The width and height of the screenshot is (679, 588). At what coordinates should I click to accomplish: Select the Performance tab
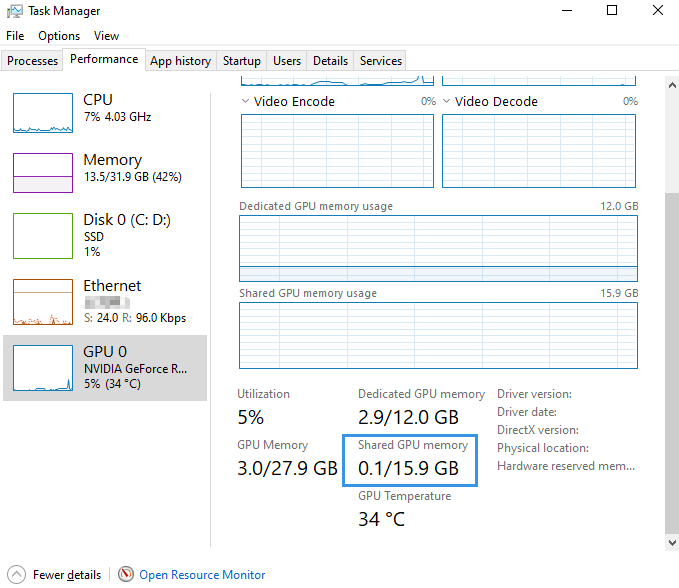tap(104, 59)
